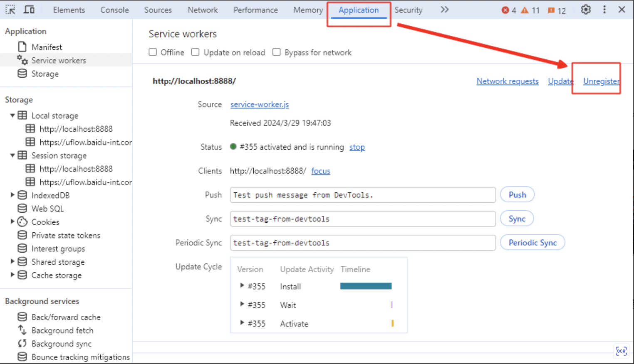Open Background fetch service
This screenshot has width=634, height=364.
tap(62, 330)
